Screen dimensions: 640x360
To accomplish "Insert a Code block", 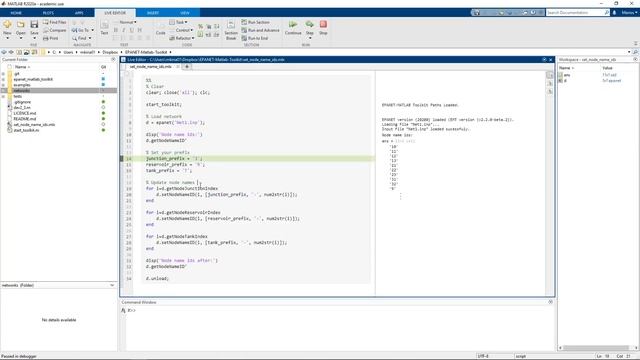I will pyautogui.click(x=160, y=28).
